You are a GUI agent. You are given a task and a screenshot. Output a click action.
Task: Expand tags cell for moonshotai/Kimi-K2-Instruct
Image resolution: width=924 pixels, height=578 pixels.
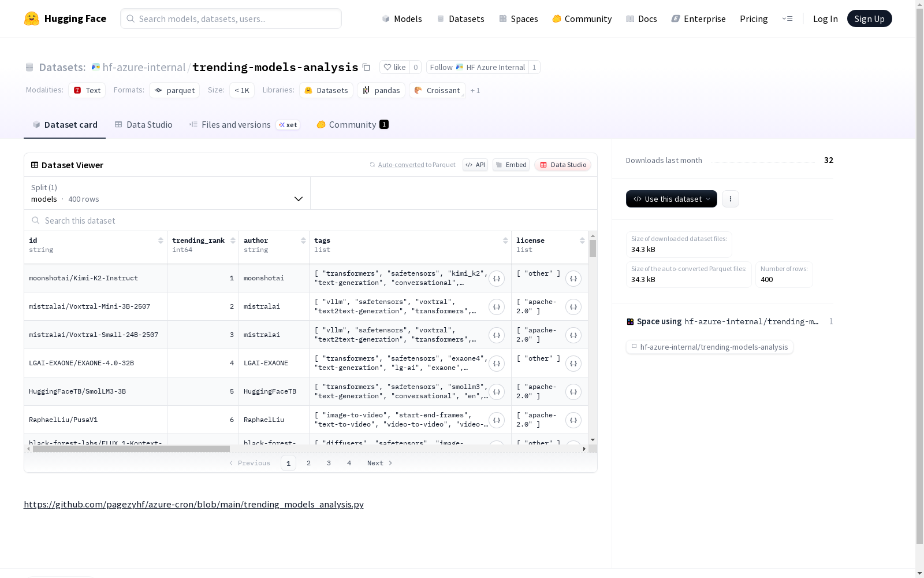(497, 279)
